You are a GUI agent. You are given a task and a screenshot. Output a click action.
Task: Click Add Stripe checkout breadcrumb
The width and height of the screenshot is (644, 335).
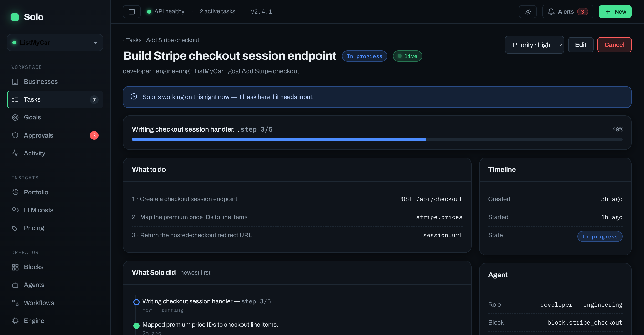coord(172,40)
